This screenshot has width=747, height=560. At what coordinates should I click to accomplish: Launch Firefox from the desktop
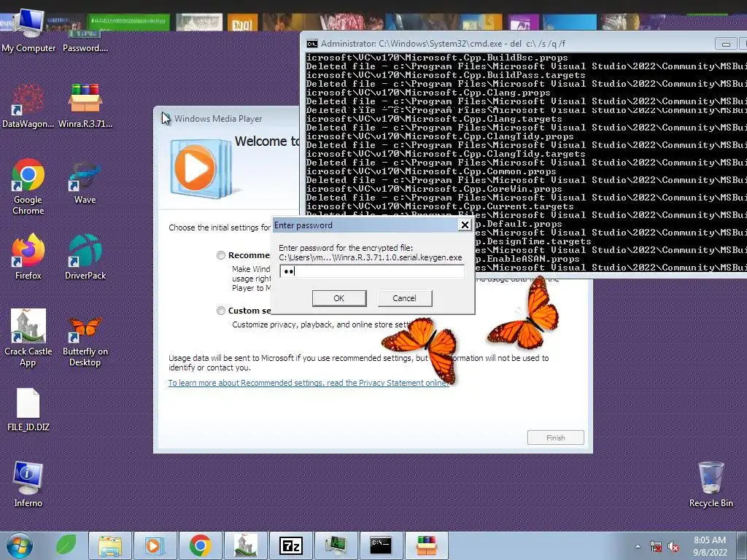coord(28,257)
